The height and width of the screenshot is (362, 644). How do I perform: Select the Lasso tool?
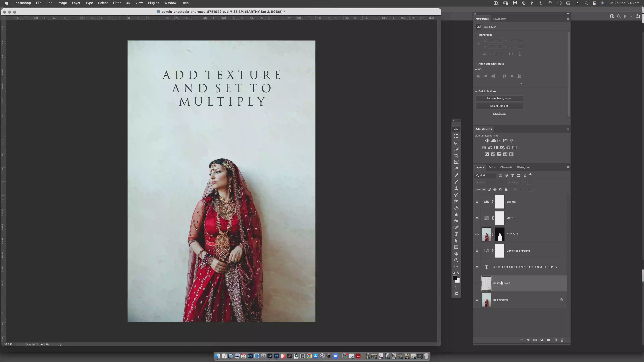456,143
